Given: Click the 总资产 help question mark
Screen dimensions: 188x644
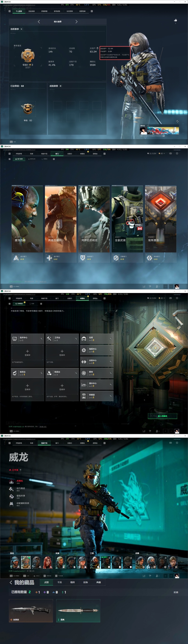Looking at the screenshot, I should [x=98, y=48].
